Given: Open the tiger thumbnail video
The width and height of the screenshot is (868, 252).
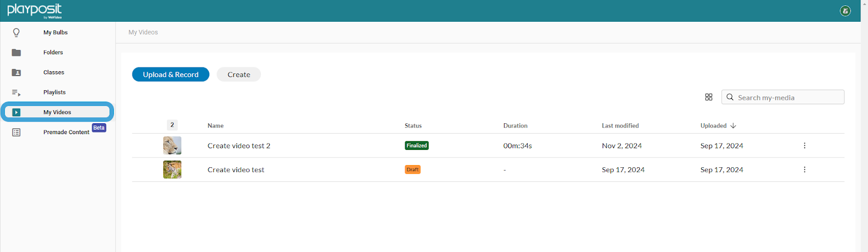Looking at the screenshot, I should point(173,169).
